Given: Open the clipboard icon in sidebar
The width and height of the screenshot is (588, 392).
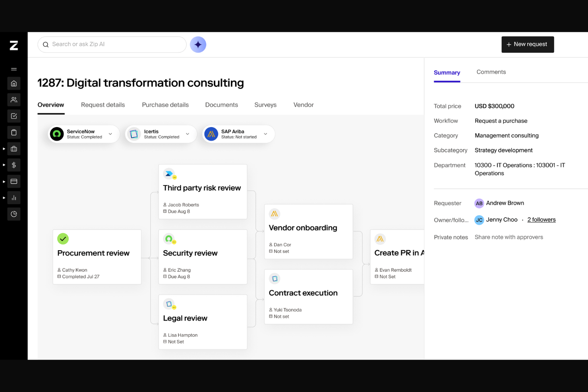Looking at the screenshot, I should (x=14, y=132).
